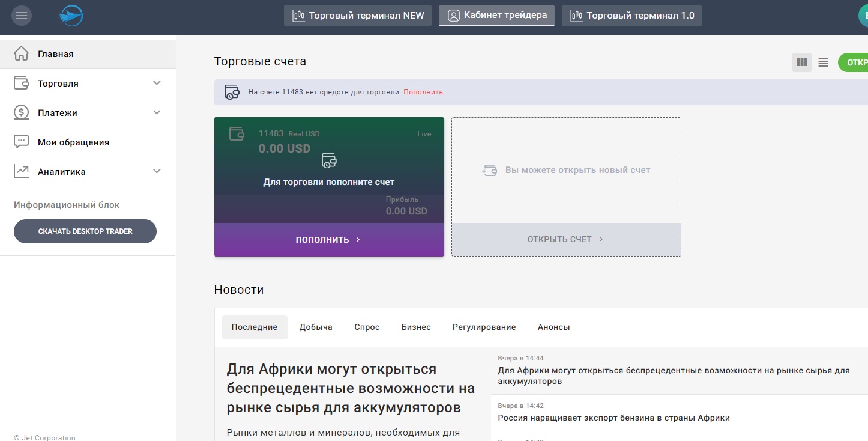Click the 0.00 USD balance
Image resolution: width=868 pixels, height=441 pixels.
285,148
